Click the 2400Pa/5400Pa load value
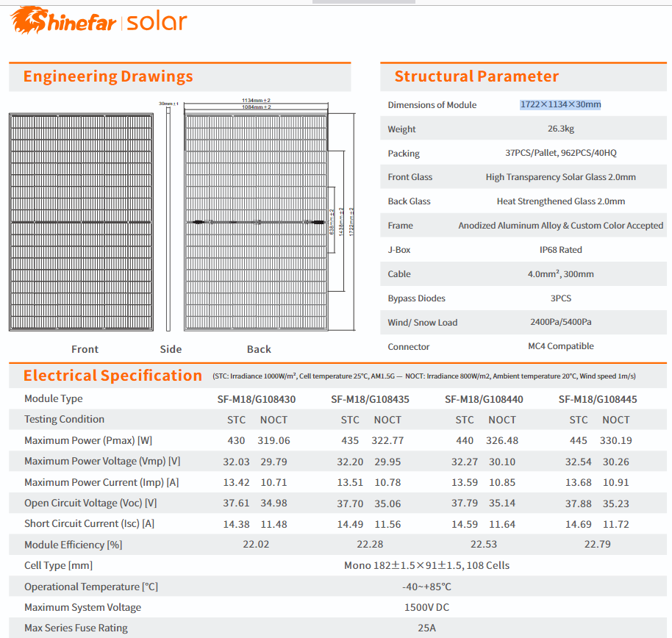Image resolution: width=672 pixels, height=638 pixels. [560, 322]
